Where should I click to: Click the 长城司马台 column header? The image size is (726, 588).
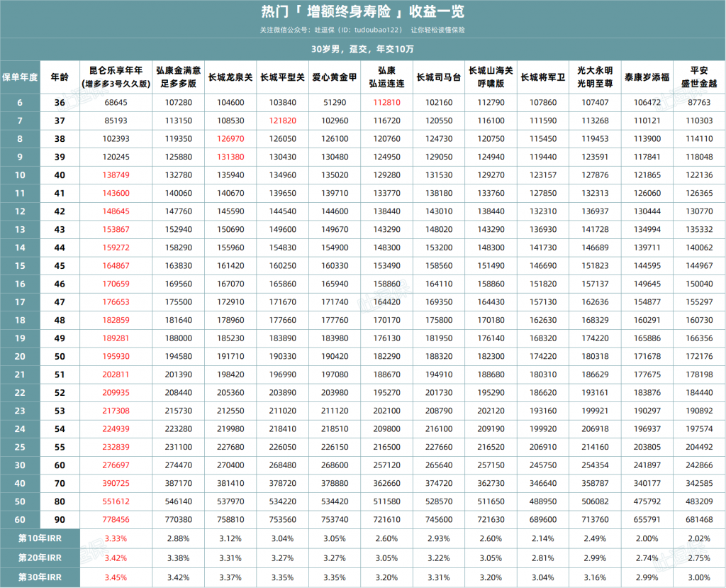[x=439, y=77]
